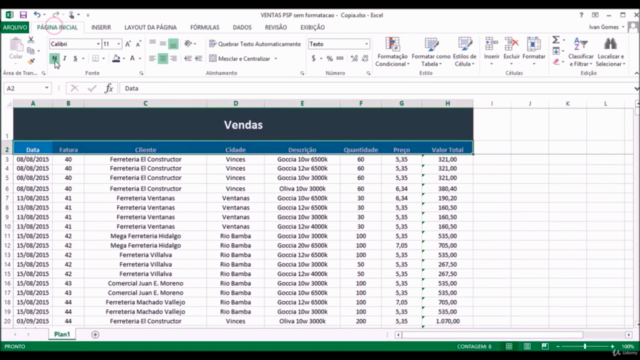
Task: Click the Save icon in quick access toolbar
Action: pos(23,15)
